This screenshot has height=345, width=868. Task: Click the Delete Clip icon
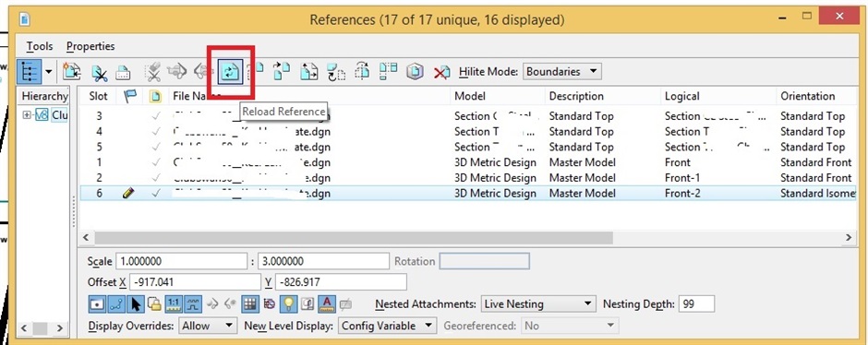[152, 73]
